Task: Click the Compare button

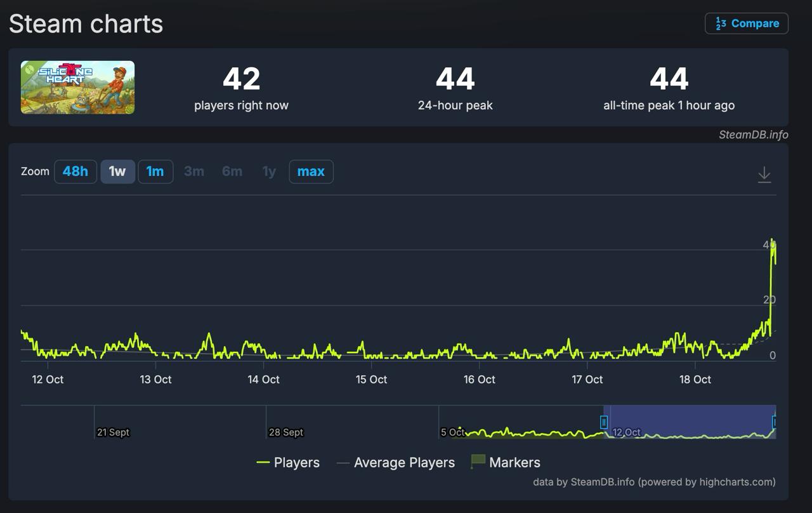Action: [x=747, y=23]
